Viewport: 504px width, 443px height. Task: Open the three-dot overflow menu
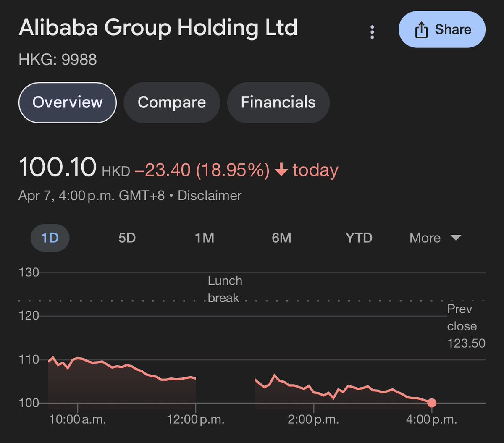coord(372,31)
